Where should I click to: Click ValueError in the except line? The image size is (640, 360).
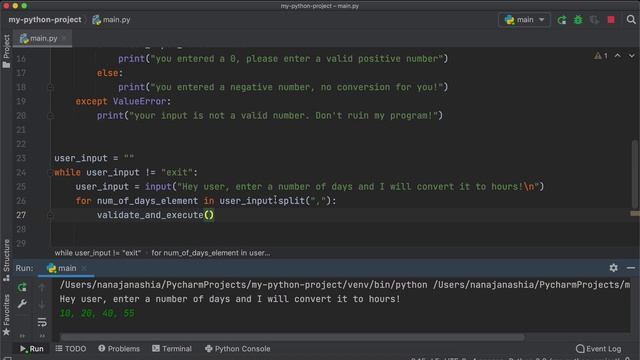tap(140, 101)
